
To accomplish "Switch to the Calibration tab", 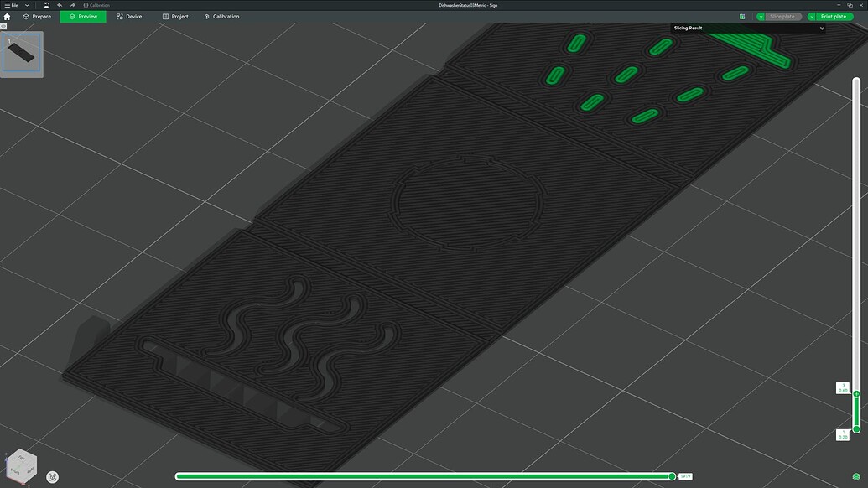I will pyautogui.click(x=221, y=17).
